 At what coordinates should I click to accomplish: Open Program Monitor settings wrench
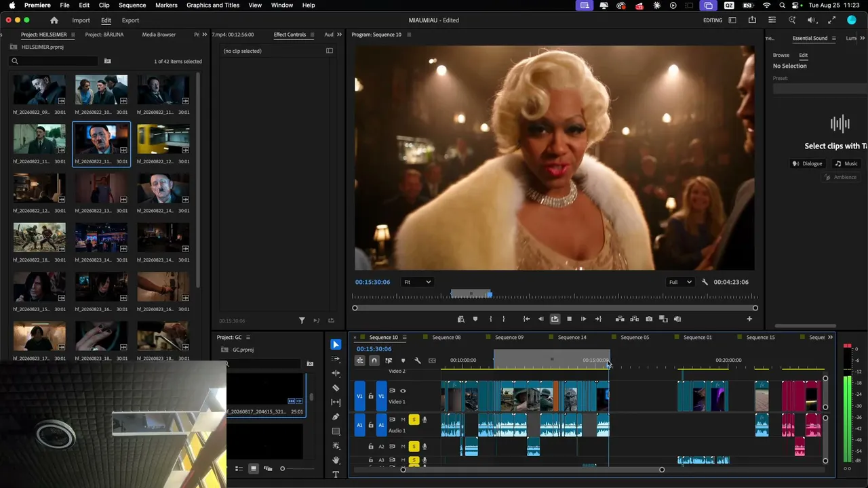click(705, 282)
